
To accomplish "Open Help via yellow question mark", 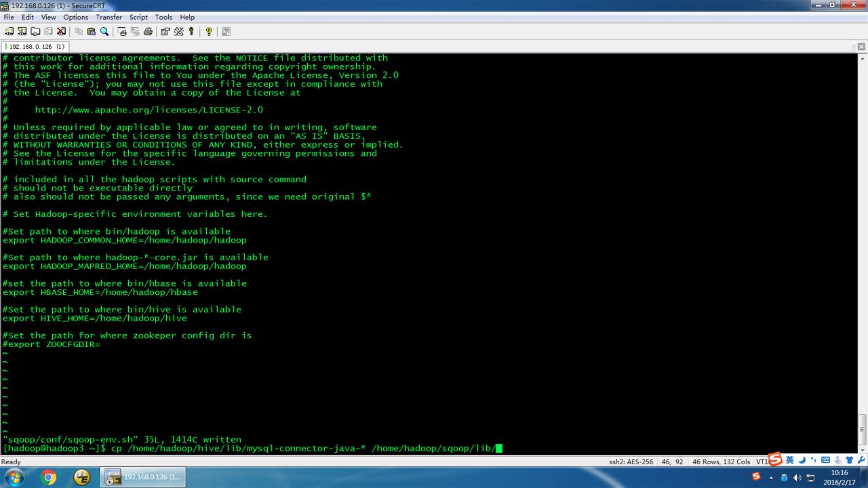I will point(209,31).
